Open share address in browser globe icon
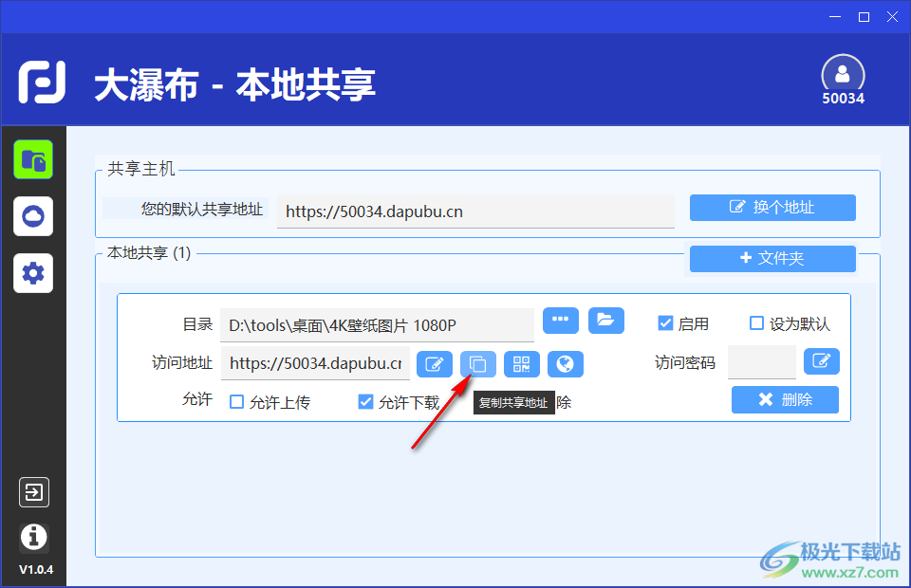The image size is (911, 588). click(566, 364)
